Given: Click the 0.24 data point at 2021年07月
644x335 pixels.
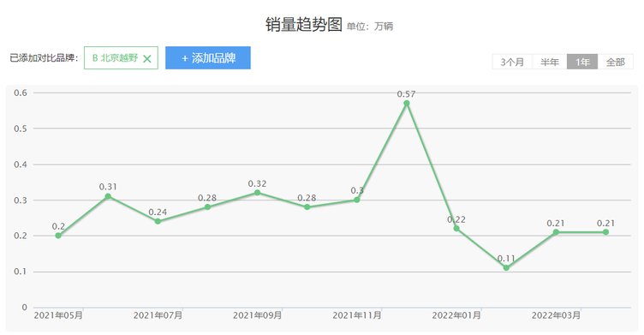Looking at the screenshot, I should pyautogui.click(x=158, y=221).
